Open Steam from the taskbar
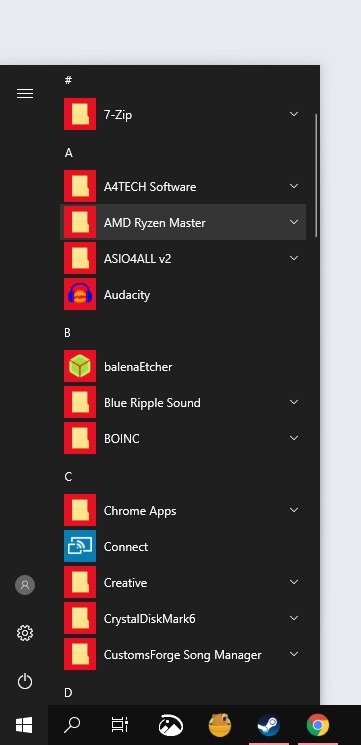The image size is (361, 745). click(268, 725)
